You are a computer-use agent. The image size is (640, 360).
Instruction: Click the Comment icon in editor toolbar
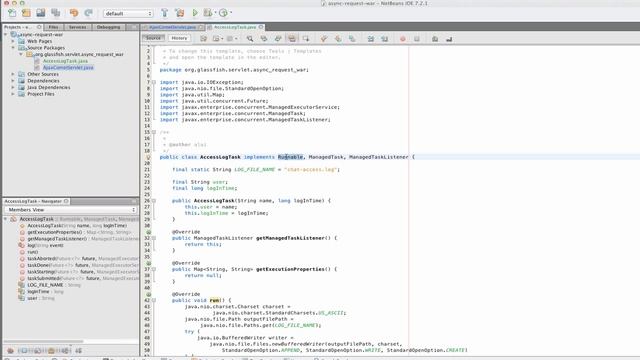point(435,39)
